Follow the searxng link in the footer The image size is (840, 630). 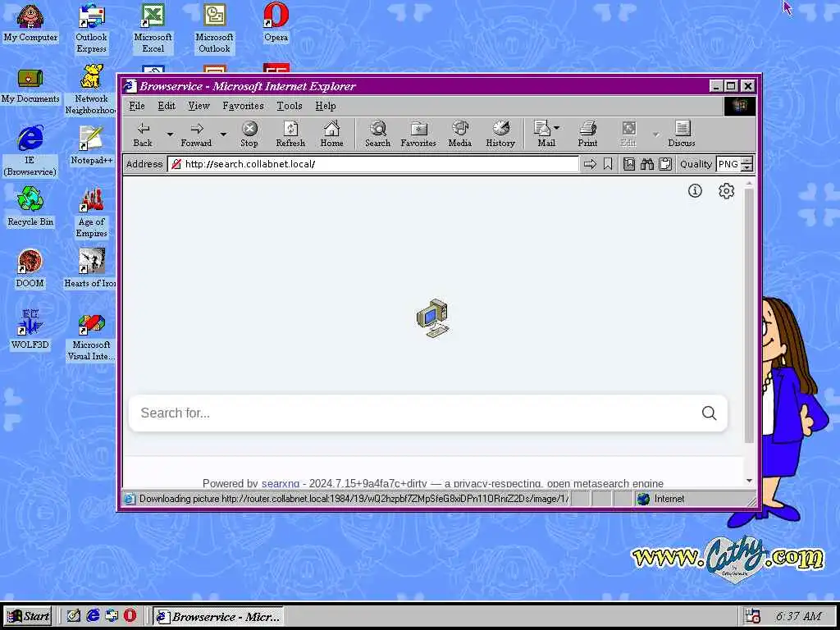[281, 483]
